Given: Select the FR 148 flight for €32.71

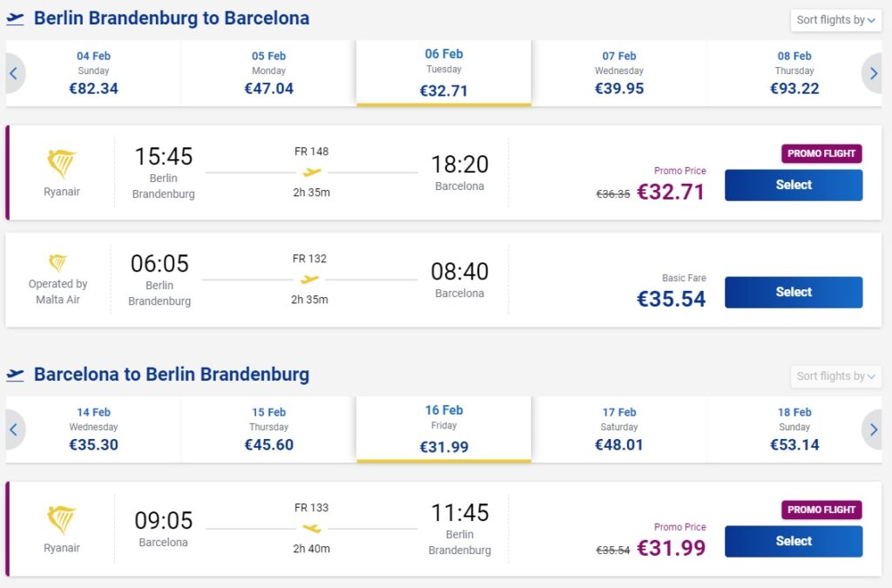Looking at the screenshot, I should point(793,186).
